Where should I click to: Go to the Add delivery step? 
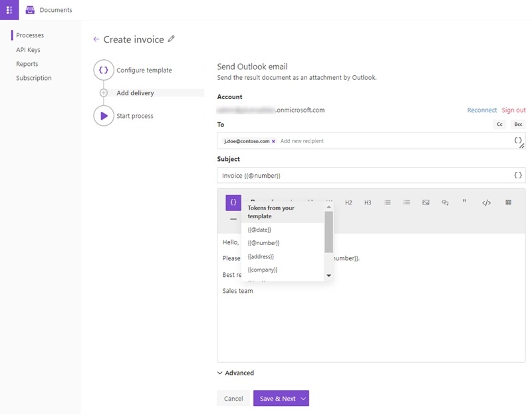(135, 93)
